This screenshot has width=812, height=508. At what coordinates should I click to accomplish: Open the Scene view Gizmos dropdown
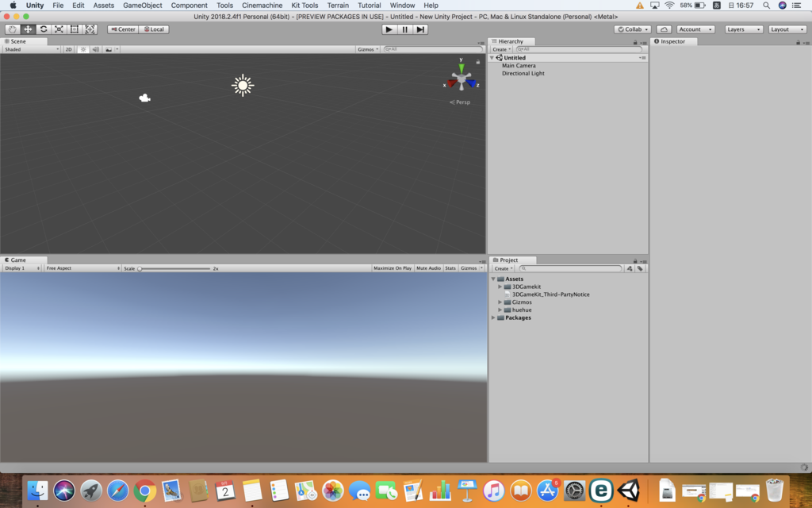pos(368,49)
